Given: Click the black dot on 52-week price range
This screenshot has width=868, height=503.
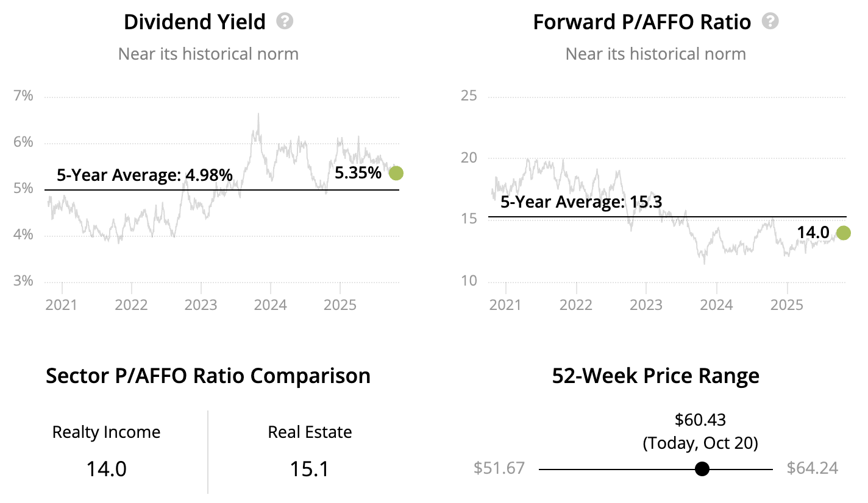Looking at the screenshot, I should (x=702, y=469).
